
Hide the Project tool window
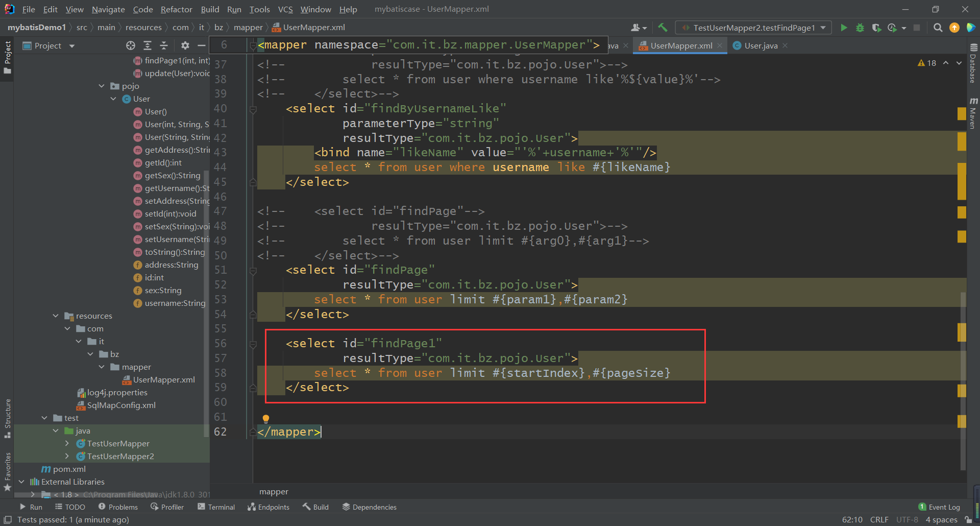(202, 45)
